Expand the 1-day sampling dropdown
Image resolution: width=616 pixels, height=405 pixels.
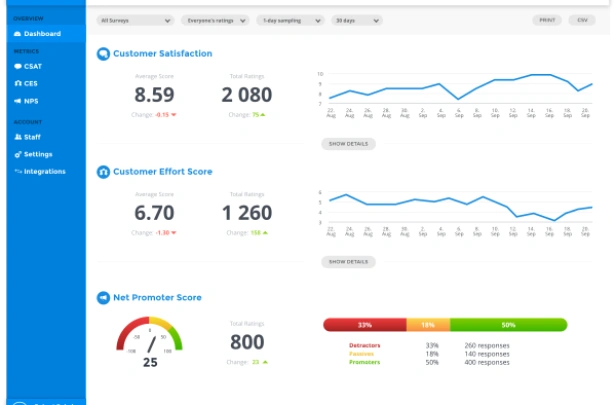coord(291,20)
